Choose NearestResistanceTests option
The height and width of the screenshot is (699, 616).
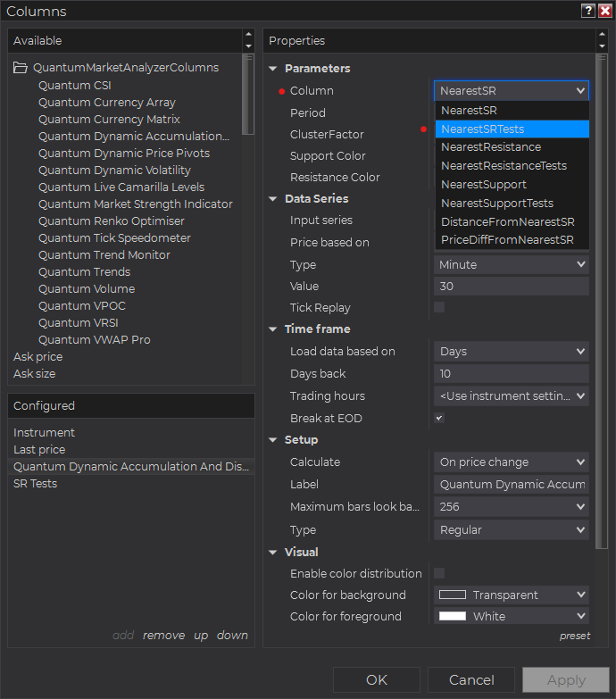tap(512, 166)
